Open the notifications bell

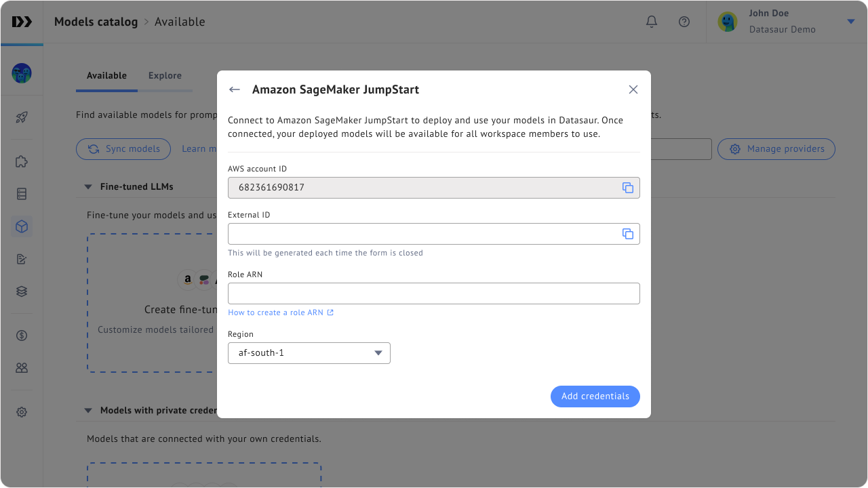(651, 22)
